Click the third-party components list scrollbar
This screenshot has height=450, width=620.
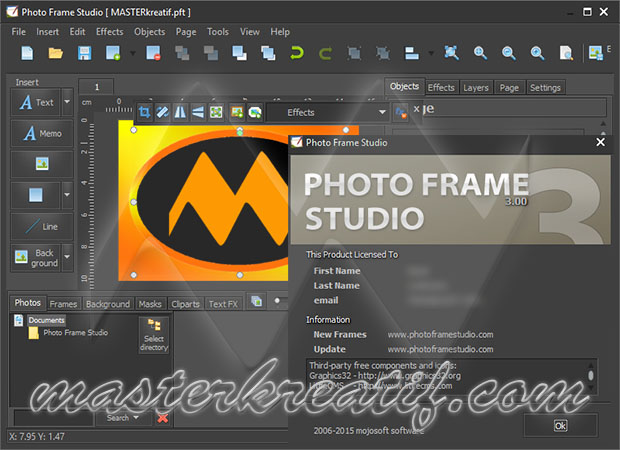(591, 376)
